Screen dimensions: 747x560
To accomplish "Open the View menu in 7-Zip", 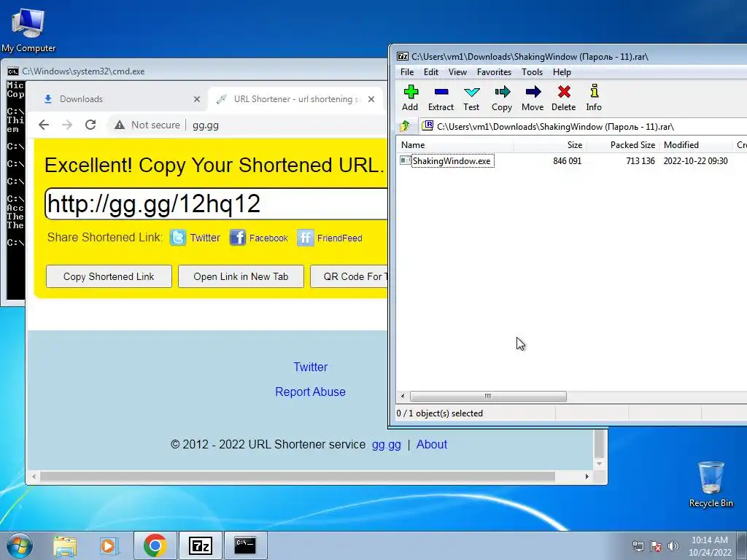I will pos(457,72).
